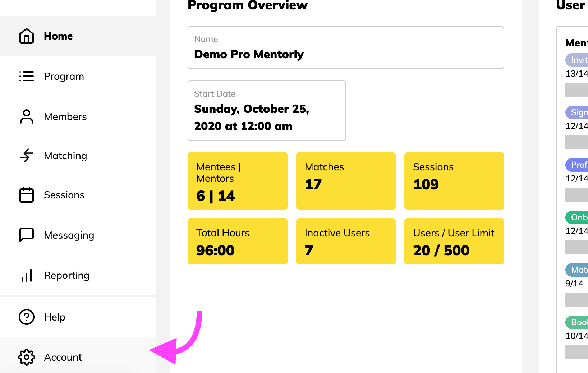
Task: Open the Matches 17 stat card
Action: 346,181
